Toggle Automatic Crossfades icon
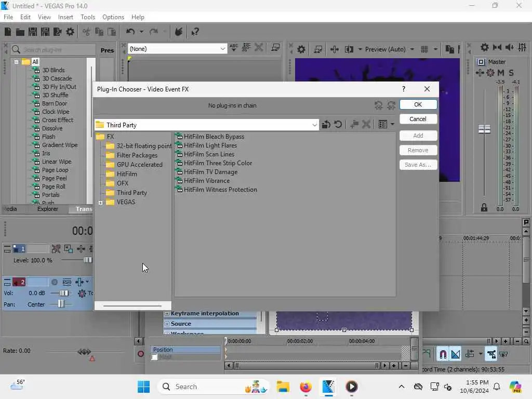The width and height of the screenshot is (532, 399). point(456,354)
